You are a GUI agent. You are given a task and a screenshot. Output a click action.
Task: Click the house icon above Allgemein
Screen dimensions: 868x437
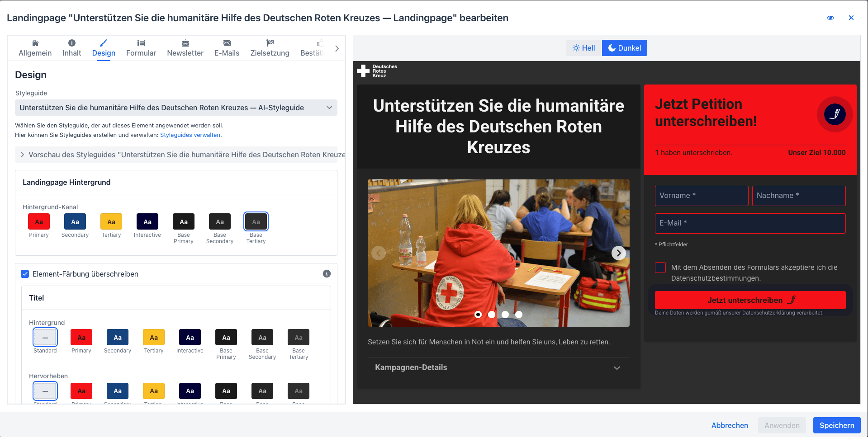[x=35, y=43]
